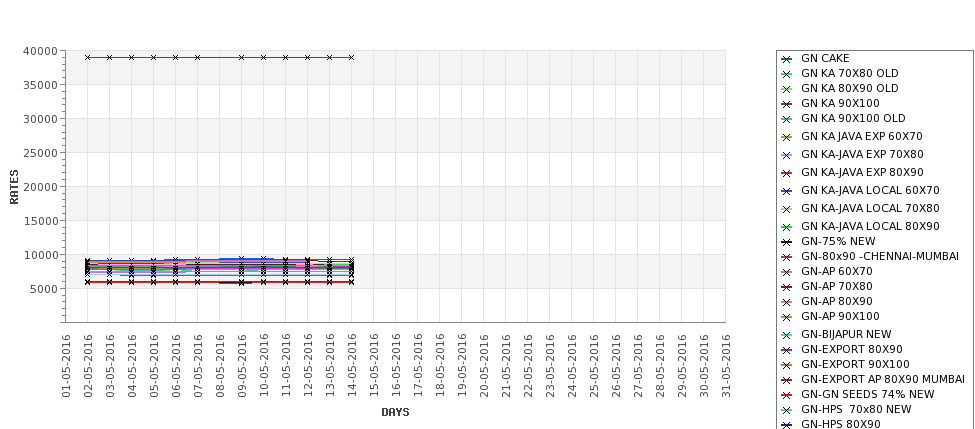
Task: Click the 17-05-2016 date label
Action: point(418,366)
